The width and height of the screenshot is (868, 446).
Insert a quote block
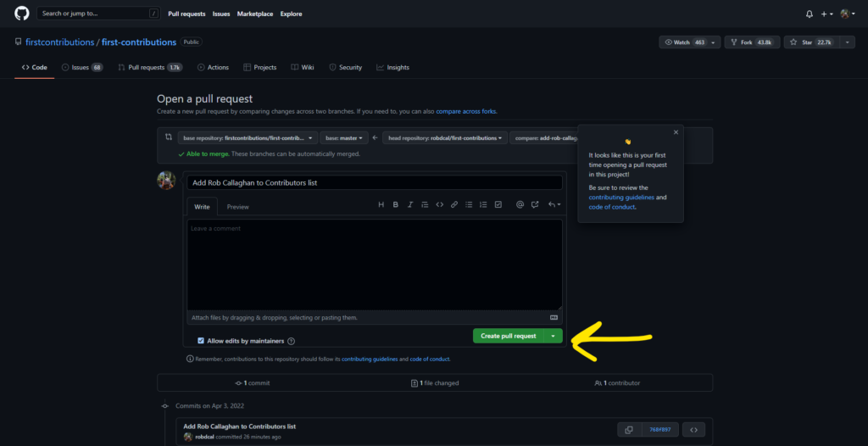click(425, 204)
